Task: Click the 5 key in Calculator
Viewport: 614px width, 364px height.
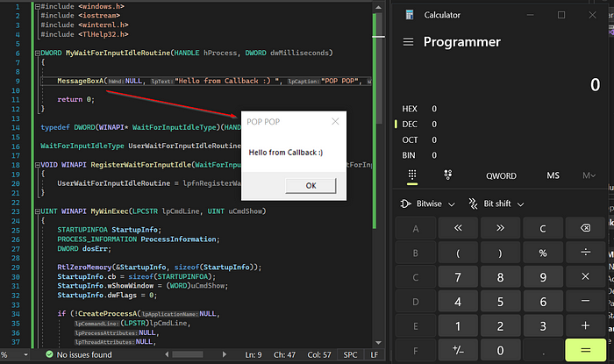Action: pyautogui.click(x=500, y=302)
